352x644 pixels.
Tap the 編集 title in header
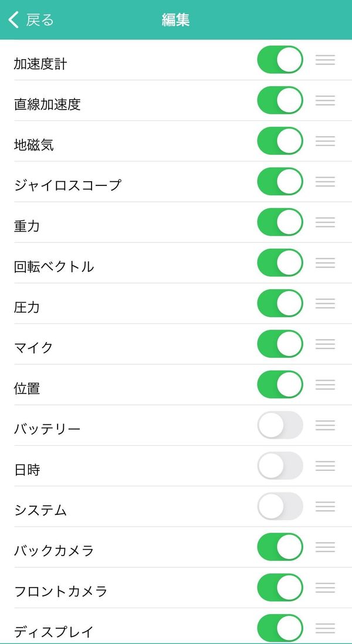click(176, 20)
